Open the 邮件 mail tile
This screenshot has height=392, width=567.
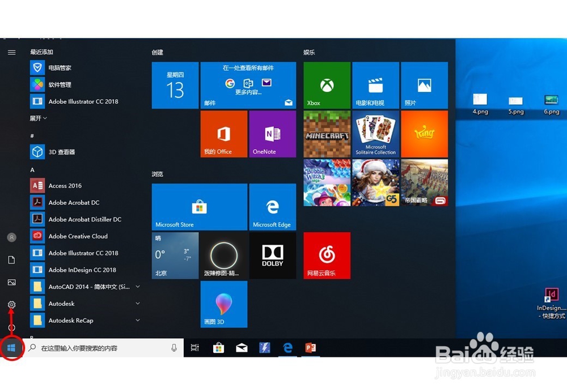coord(248,86)
